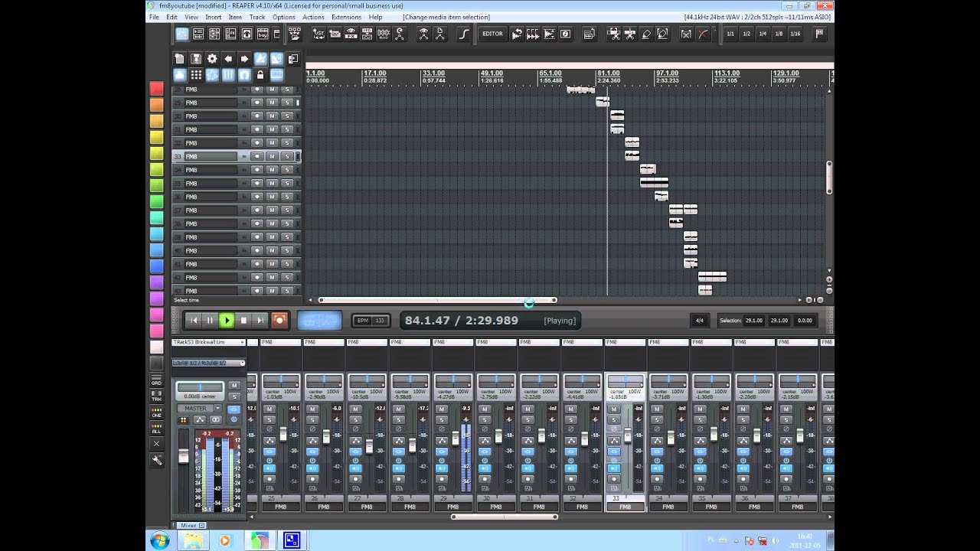Click the GRD sidebar icon
The height and width of the screenshot is (551, 980).
pos(156,382)
